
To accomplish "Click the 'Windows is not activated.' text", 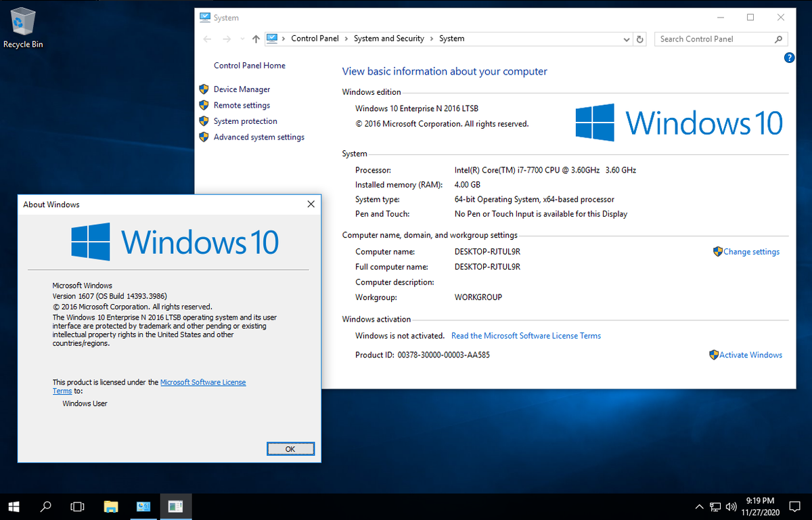I will (400, 336).
